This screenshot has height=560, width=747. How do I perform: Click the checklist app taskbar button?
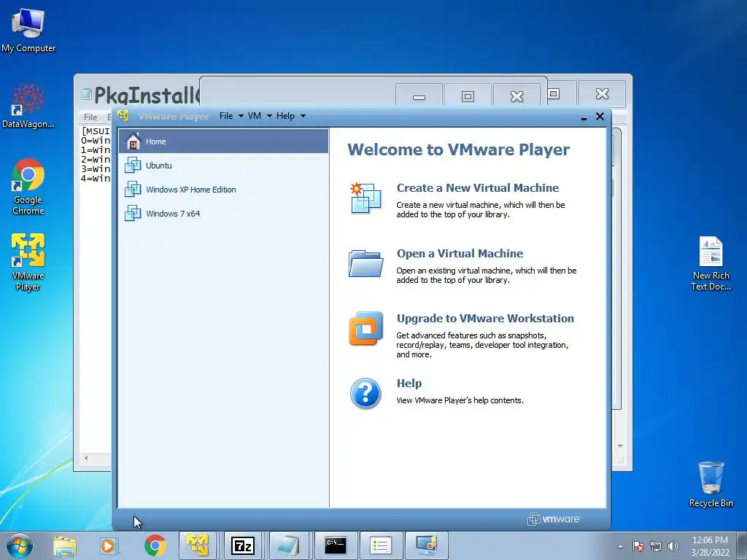click(x=380, y=545)
